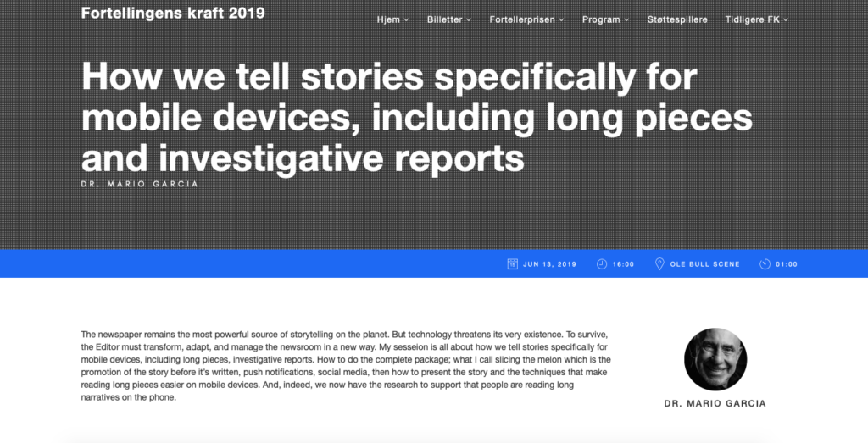
Task: Expand the Tidligere FK dropdown chevron
Action: tap(786, 20)
